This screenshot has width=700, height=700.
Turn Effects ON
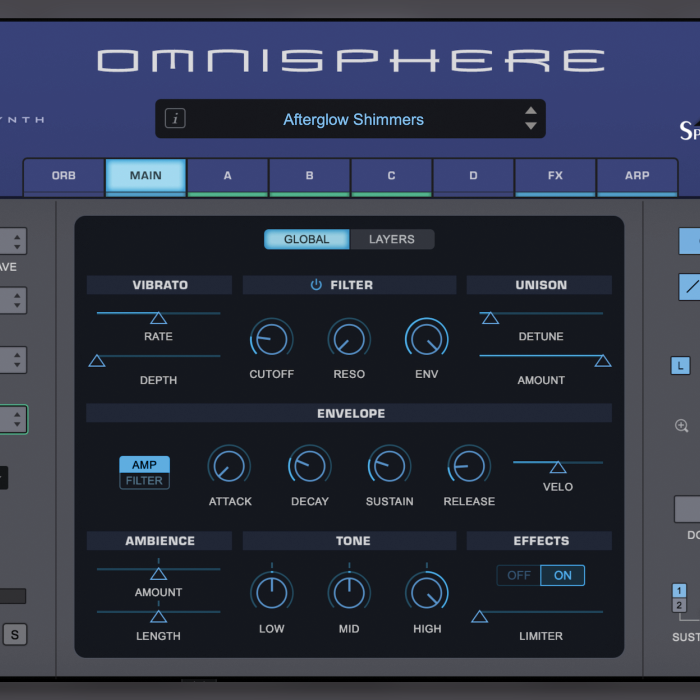point(562,575)
